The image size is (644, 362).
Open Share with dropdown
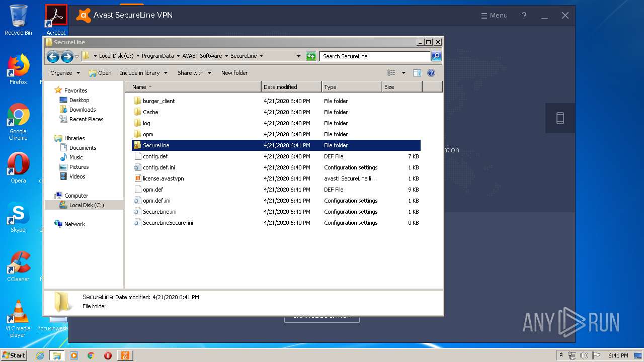pos(194,73)
